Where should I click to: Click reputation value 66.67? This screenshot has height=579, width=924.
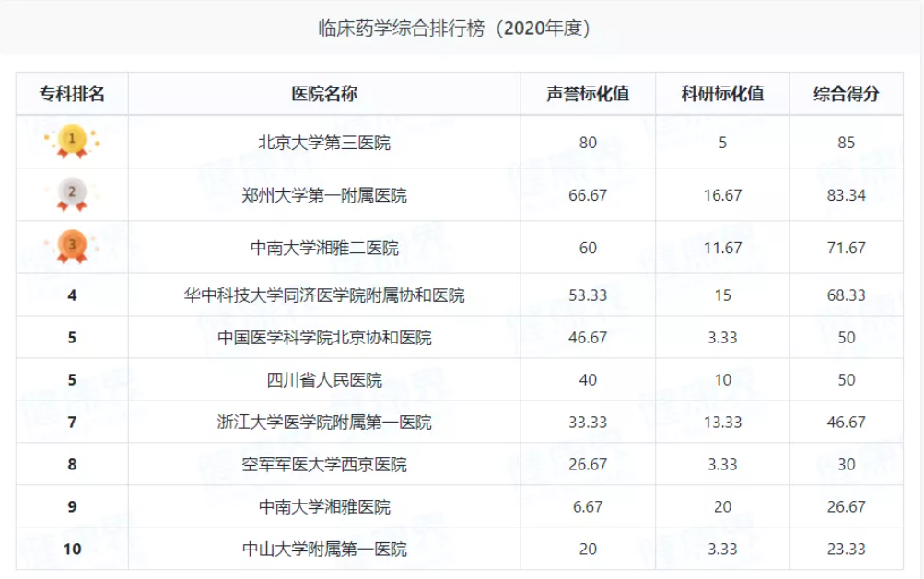pos(588,195)
